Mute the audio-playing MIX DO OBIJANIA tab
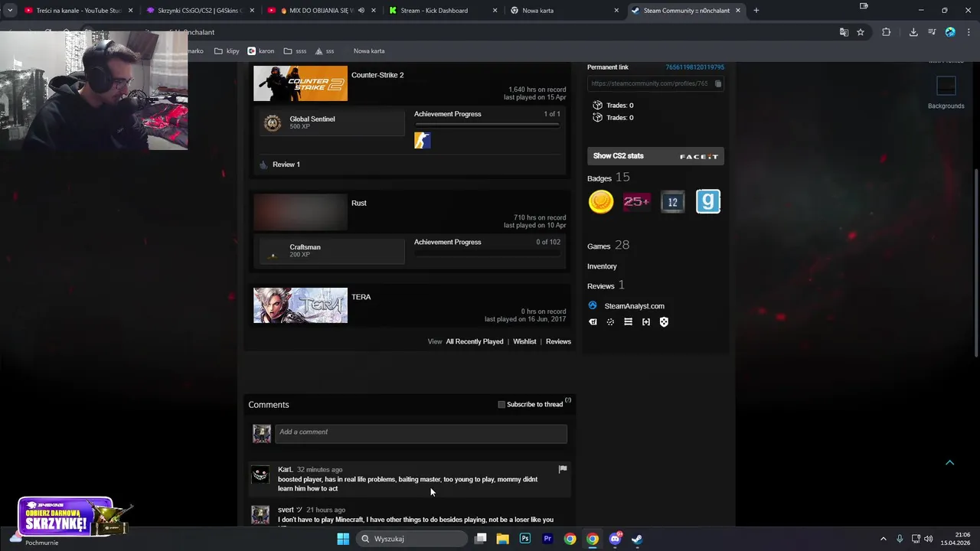 361,11
